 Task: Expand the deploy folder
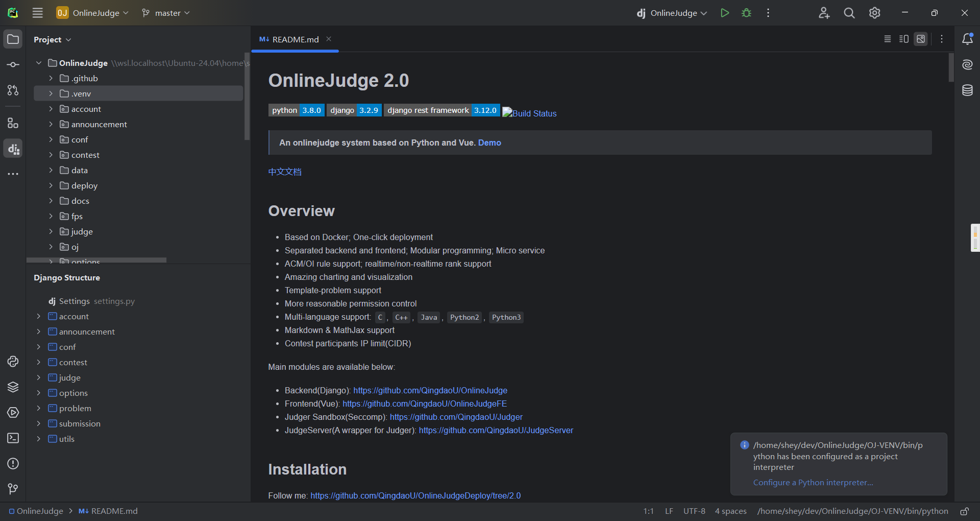51,185
